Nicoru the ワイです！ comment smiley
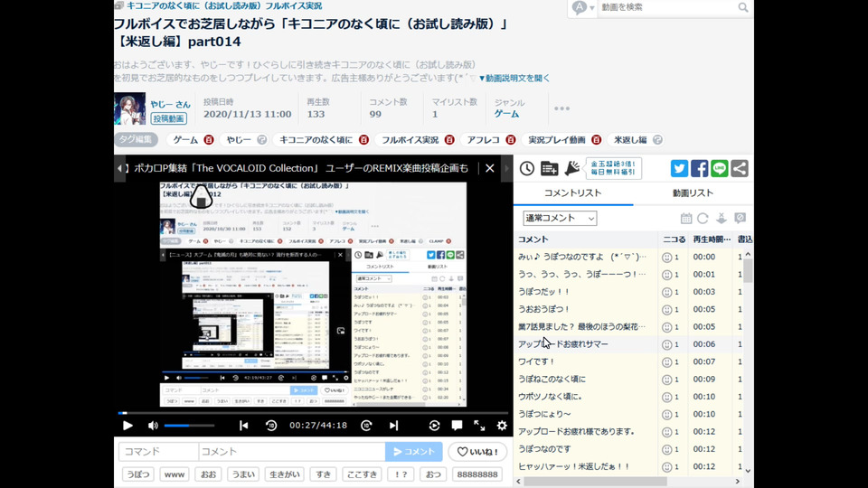The width and height of the screenshot is (868, 488). (667, 361)
